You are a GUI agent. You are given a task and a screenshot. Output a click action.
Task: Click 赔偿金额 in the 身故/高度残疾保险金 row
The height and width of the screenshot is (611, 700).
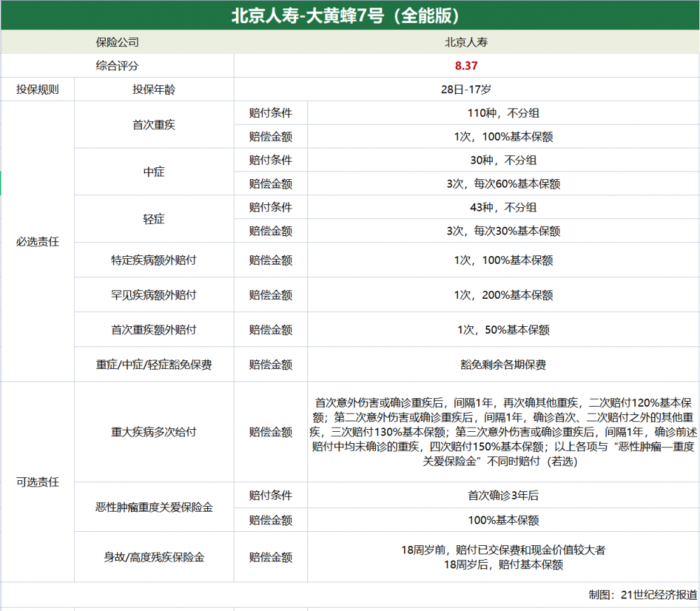pos(270,557)
